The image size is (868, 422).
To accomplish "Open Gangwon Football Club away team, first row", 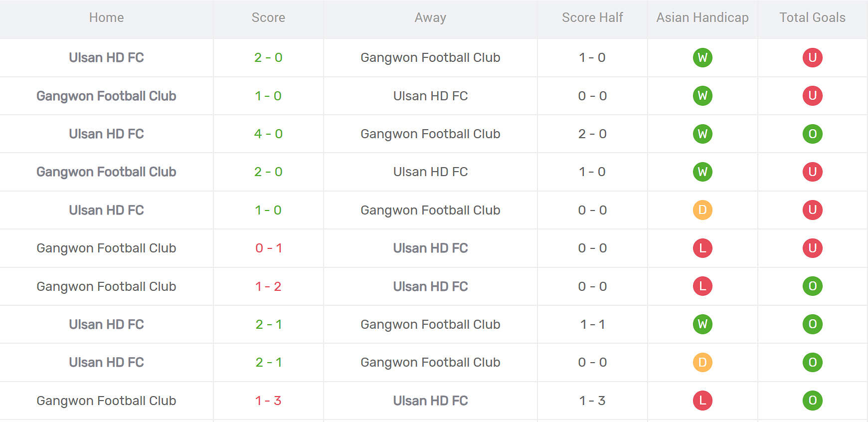I will point(430,58).
